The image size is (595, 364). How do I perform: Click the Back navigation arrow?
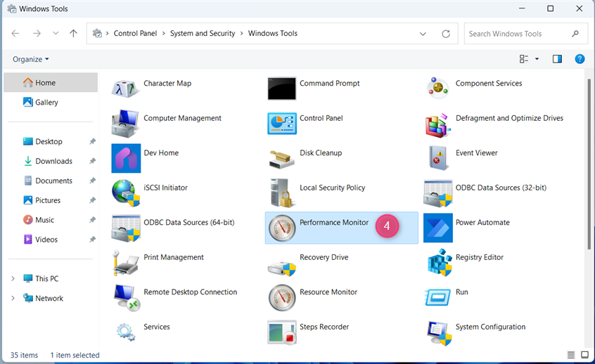pos(15,33)
